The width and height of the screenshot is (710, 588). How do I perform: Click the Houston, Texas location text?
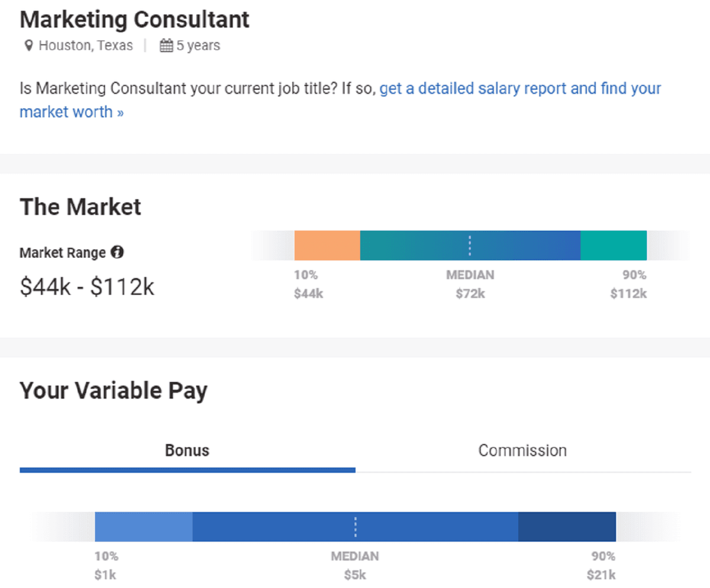(85, 45)
